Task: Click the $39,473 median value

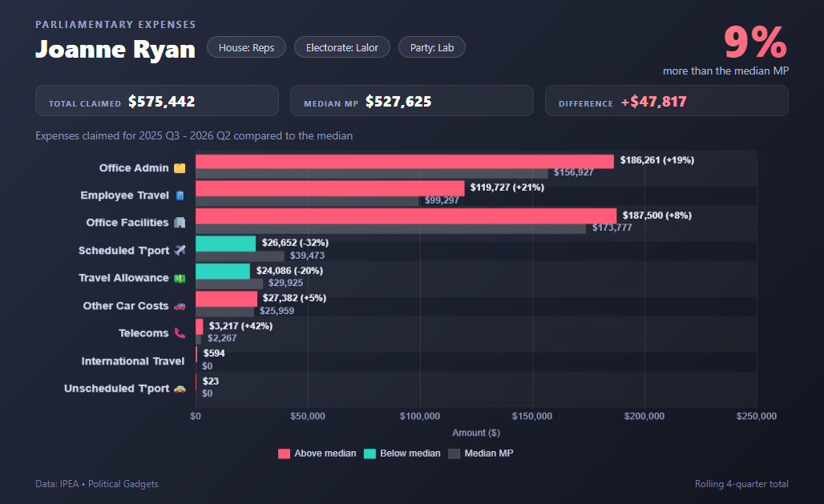Action: (308, 256)
